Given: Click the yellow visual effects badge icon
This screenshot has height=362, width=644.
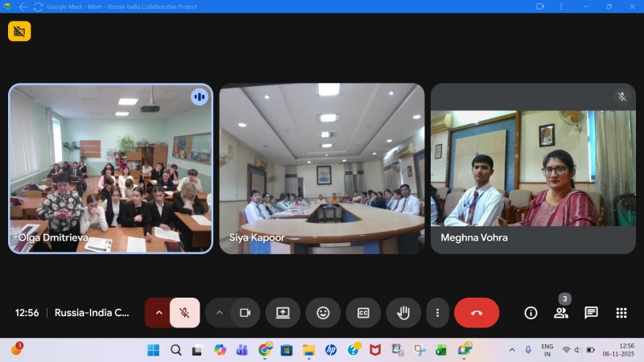Looking at the screenshot, I should (x=19, y=31).
